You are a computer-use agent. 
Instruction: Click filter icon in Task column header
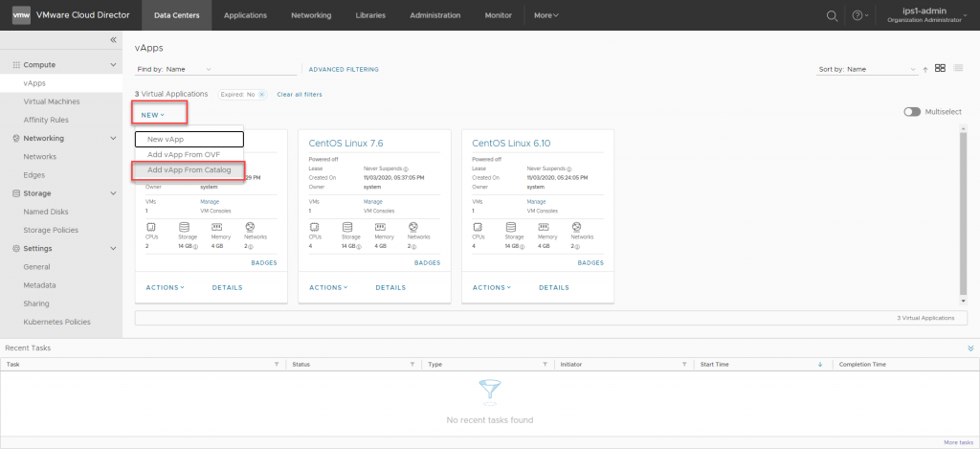click(x=277, y=365)
